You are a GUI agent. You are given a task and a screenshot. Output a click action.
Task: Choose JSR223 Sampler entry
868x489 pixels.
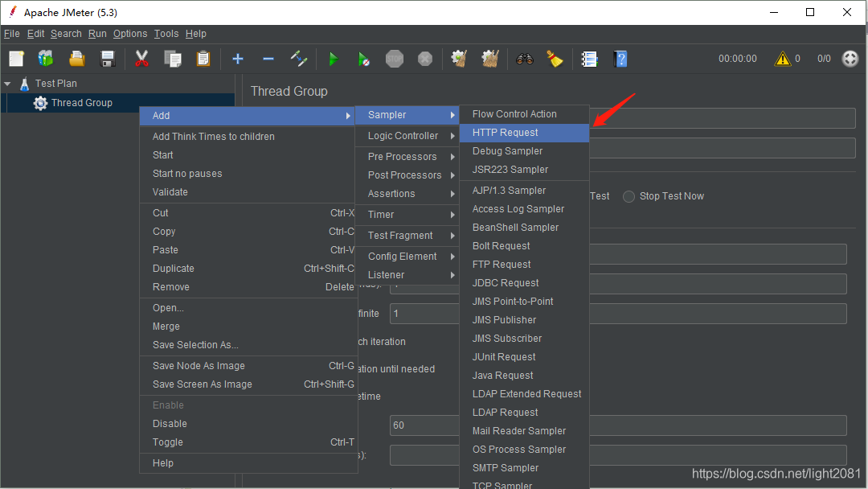(524, 170)
